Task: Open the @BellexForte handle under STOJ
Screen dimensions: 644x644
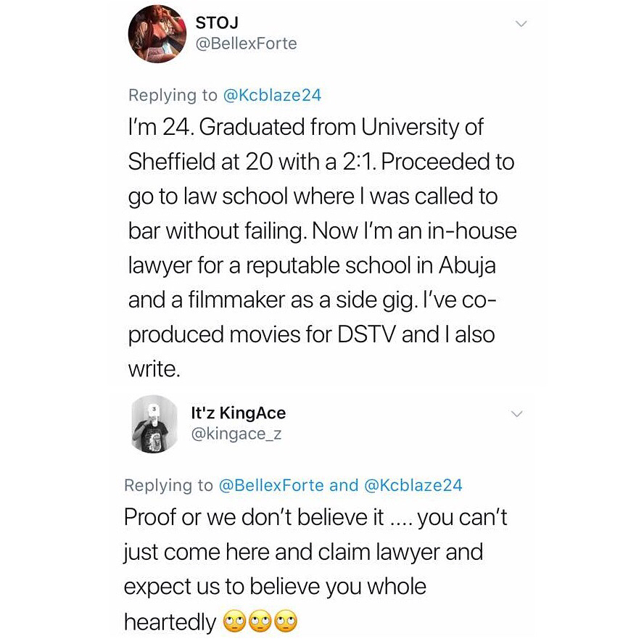Action: click(247, 44)
